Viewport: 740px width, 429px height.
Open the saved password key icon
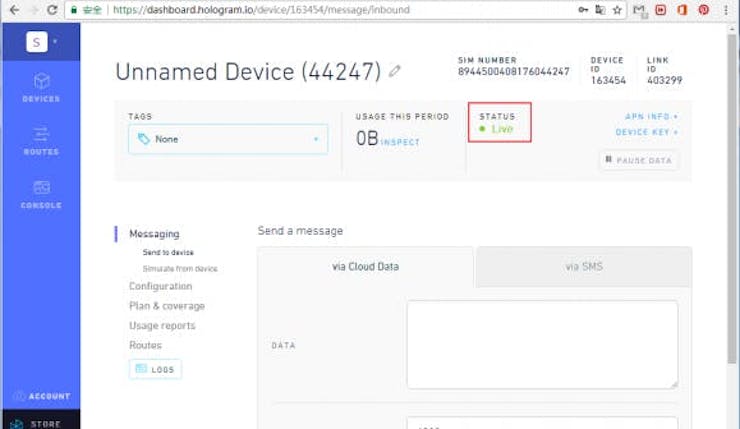coord(583,10)
